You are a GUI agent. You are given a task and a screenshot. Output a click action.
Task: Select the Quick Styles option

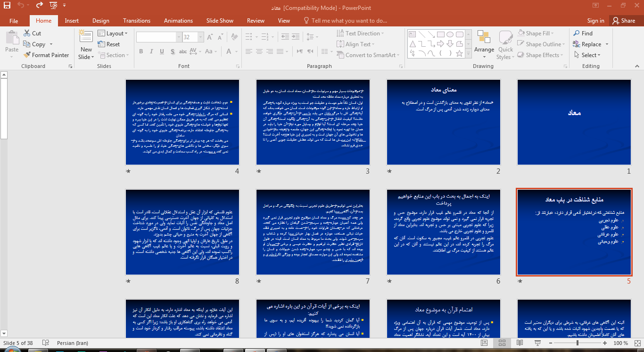(x=505, y=44)
